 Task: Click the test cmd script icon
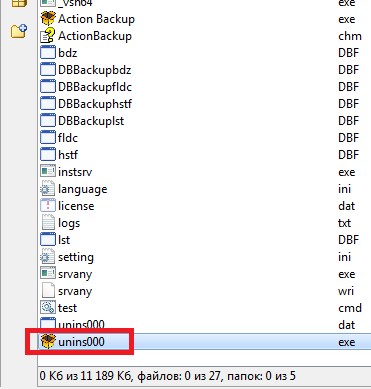(48, 308)
